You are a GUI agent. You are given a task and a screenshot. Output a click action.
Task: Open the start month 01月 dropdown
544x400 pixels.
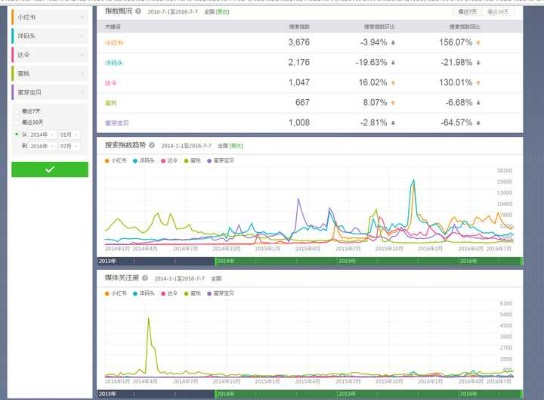pyautogui.click(x=69, y=135)
